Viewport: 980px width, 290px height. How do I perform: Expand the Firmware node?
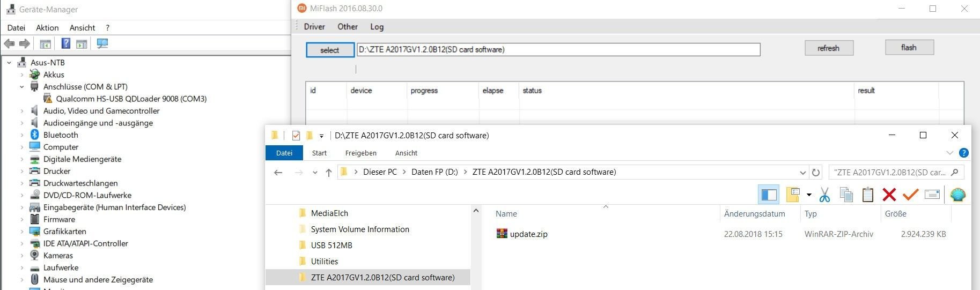tap(22, 219)
